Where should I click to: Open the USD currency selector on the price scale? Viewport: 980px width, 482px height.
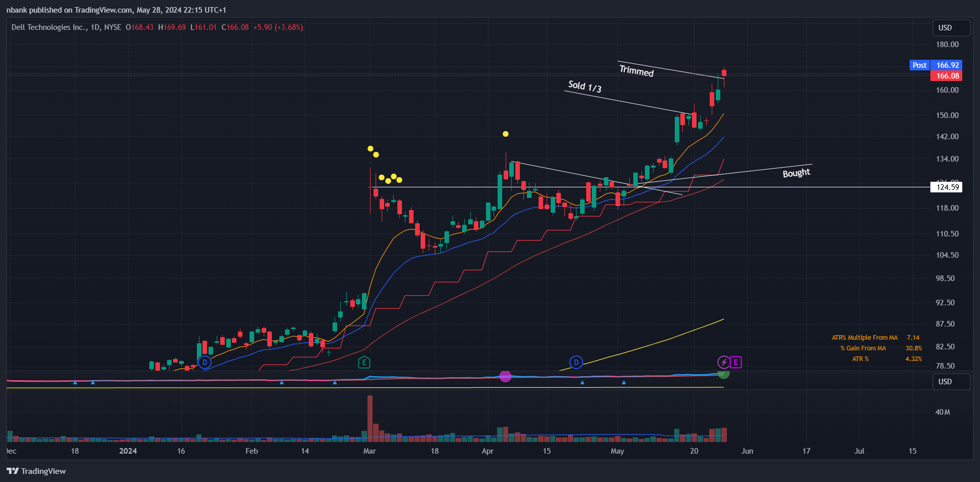click(x=951, y=28)
